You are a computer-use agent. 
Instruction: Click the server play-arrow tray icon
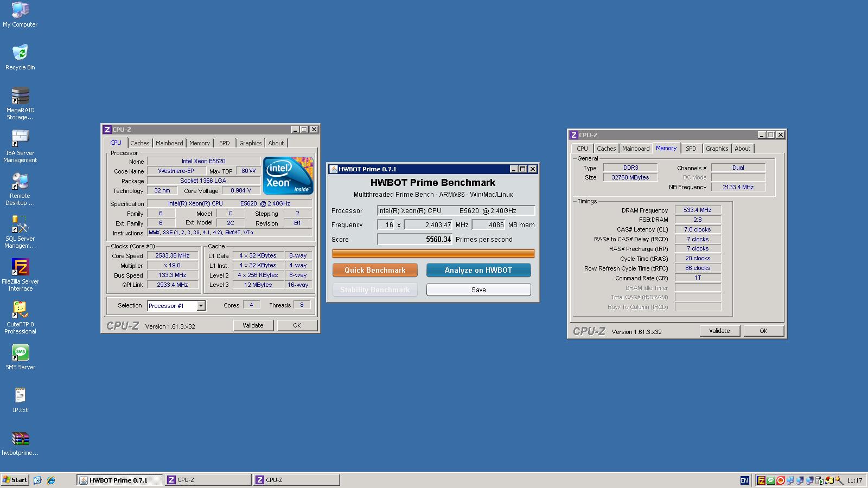[x=820, y=480]
